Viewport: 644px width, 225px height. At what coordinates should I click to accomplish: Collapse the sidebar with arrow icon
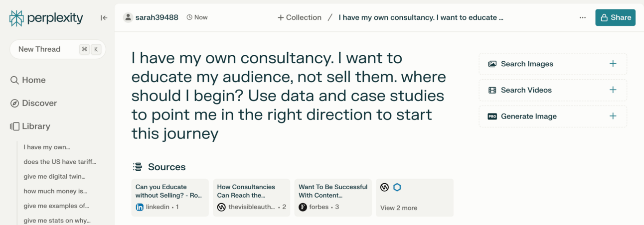(104, 18)
